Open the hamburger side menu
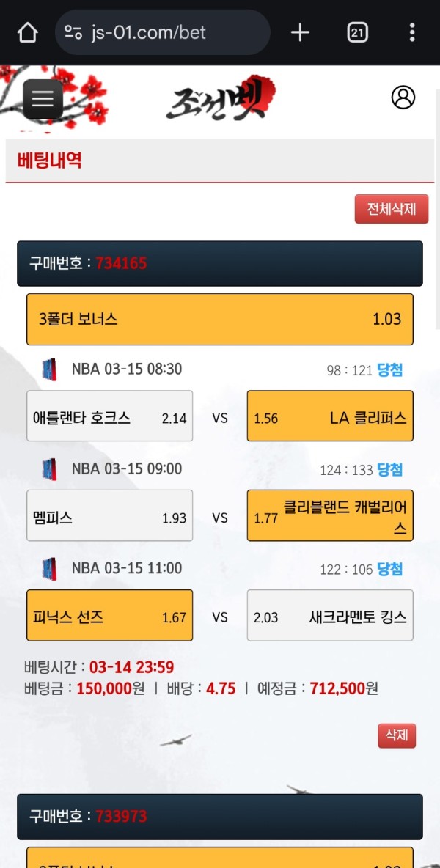Screen dimensions: 440x868 (x=43, y=99)
